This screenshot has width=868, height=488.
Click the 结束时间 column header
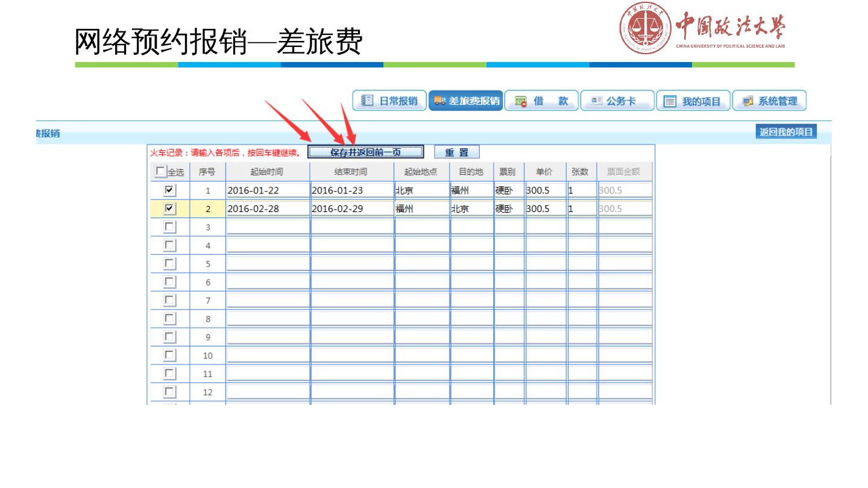[x=353, y=172]
